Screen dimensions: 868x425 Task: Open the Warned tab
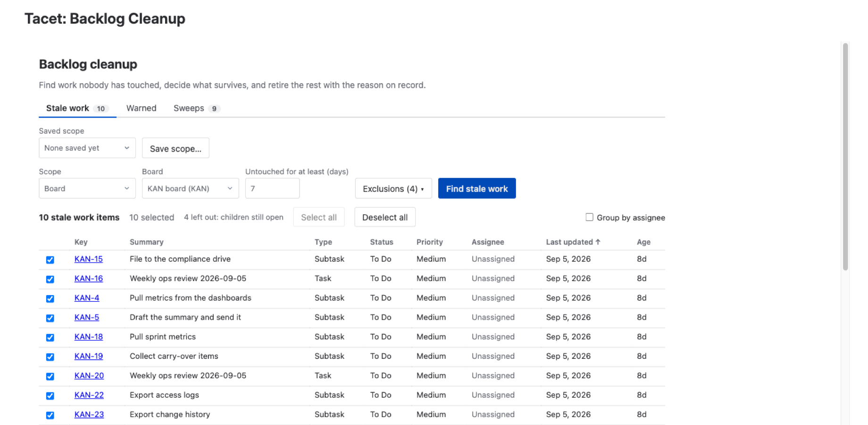coord(142,108)
